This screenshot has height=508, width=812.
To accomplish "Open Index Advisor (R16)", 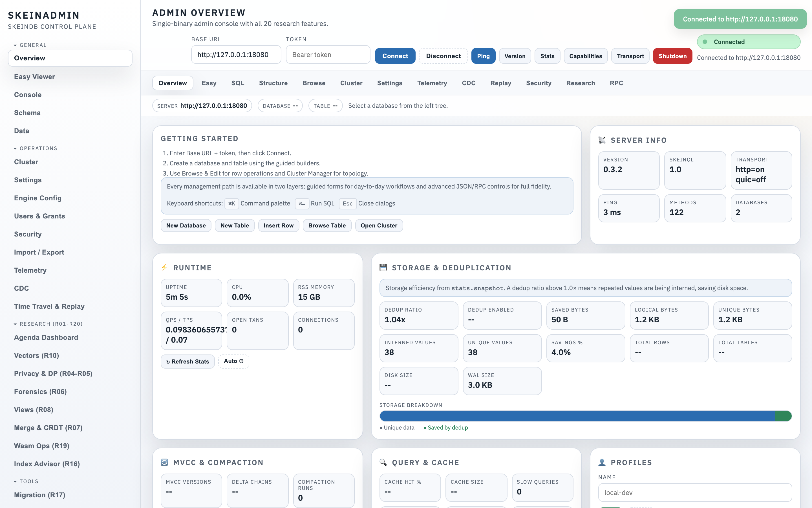I will click(70, 464).
